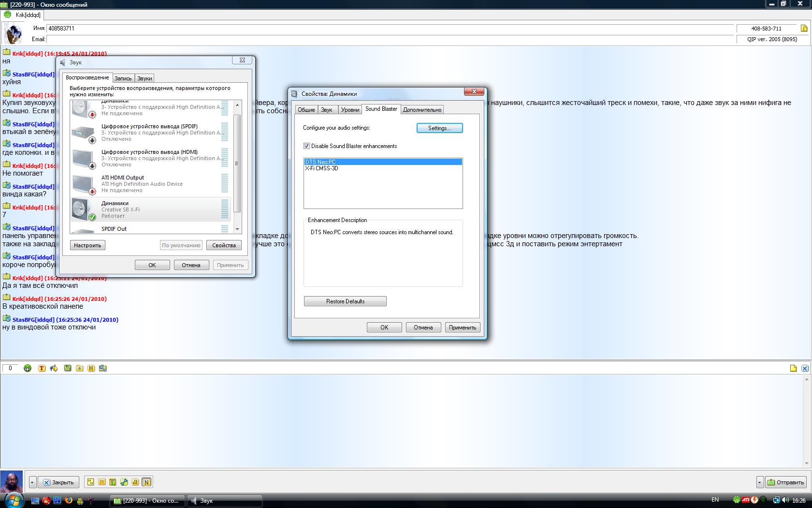Open Firefox from quick launch
This screenshot has height=508, width=812.
pos(69,500)
